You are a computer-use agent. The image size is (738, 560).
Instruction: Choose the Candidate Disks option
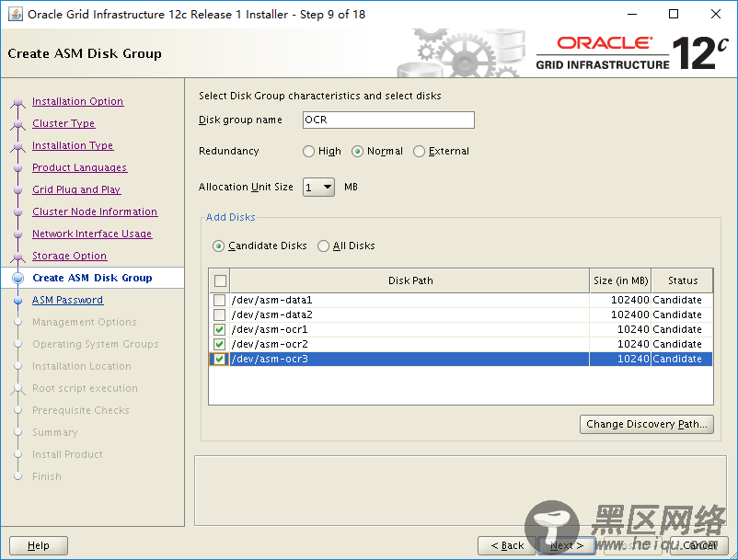click(x=218, y=246)
